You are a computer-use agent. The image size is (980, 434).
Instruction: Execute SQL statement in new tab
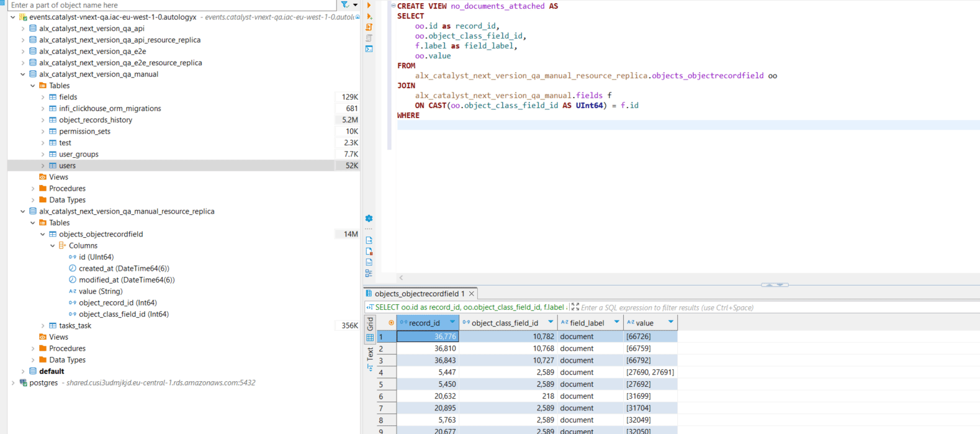coord(369,16)
